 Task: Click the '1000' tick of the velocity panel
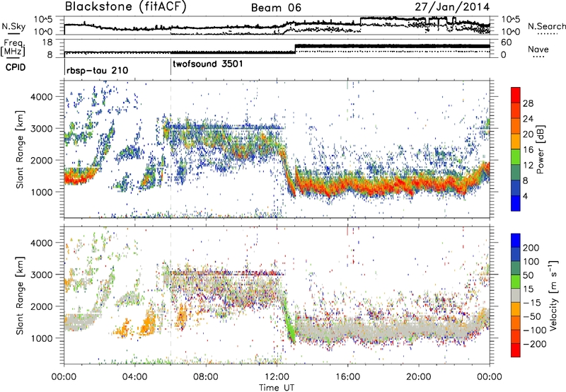tap(41, 338)
